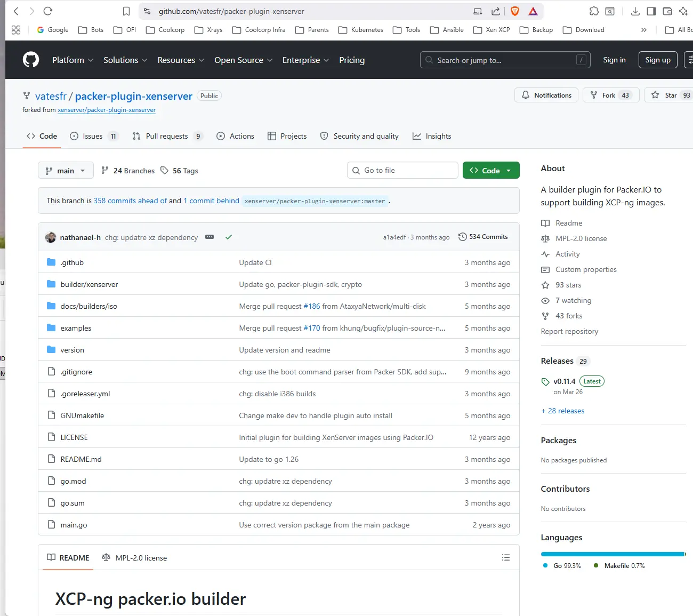
Task: Go back using the browser back arrow
Action: (16, 11)
